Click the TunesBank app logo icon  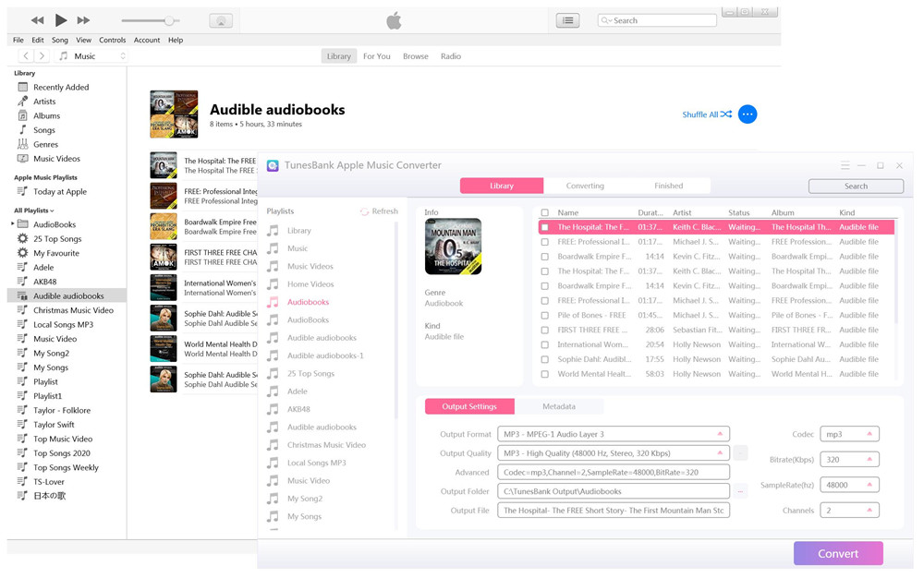(x=273, y=165)
